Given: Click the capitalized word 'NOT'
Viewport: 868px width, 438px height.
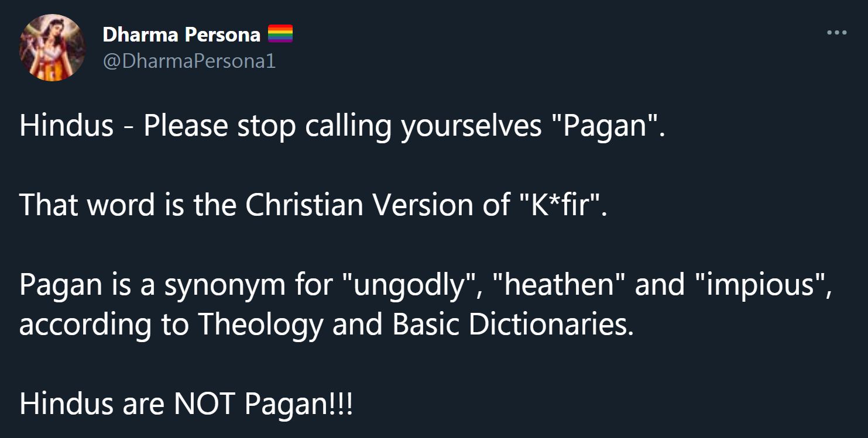Looking at the screenshot, I should pyautogui.click(x=204, y=403).
